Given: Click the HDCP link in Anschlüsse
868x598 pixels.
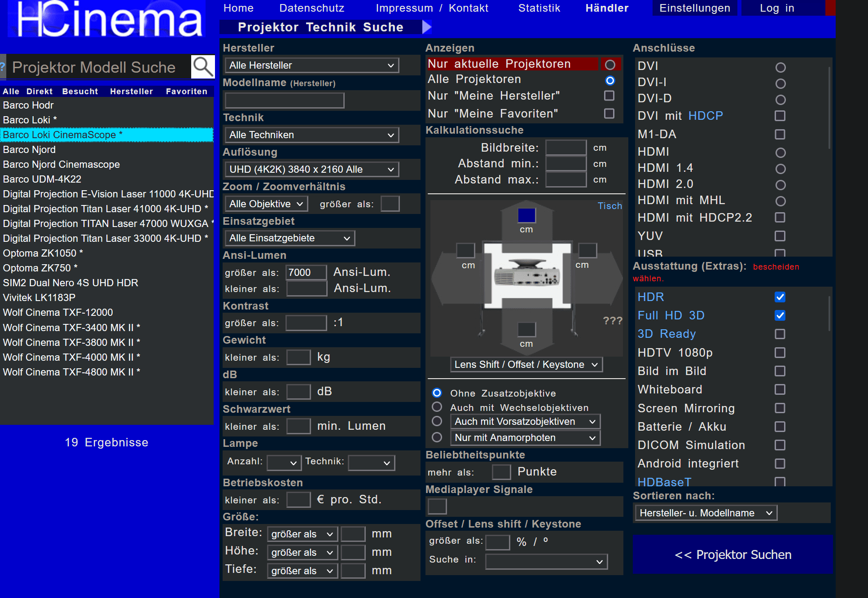Looking at the screenshot, I should [706, 116].
